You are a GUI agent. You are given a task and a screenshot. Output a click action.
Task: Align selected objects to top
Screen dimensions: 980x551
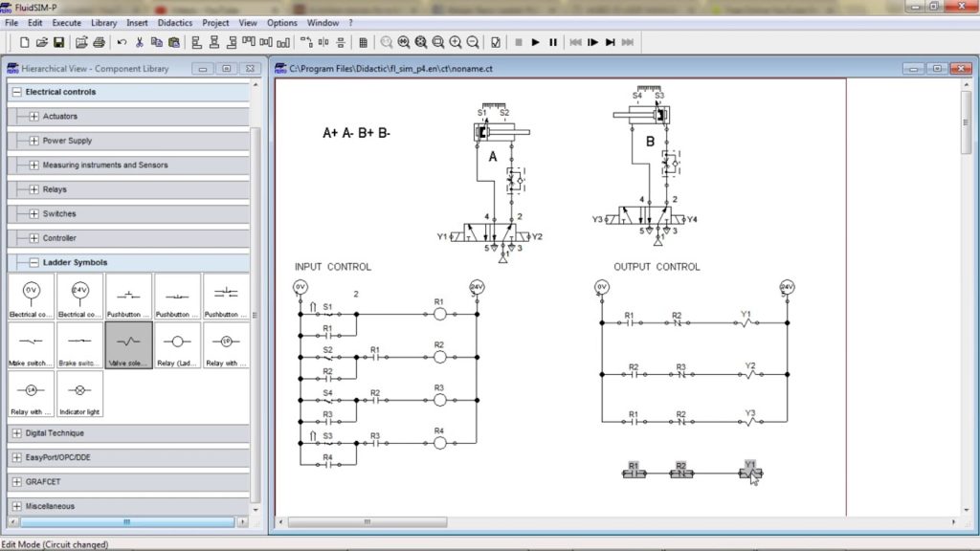point(249,42)
